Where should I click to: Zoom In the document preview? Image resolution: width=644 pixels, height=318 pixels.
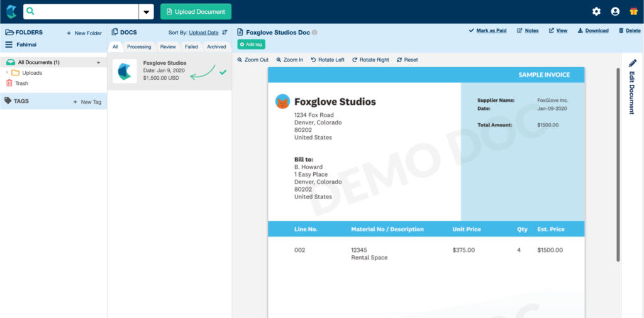[x=290, y=60]
